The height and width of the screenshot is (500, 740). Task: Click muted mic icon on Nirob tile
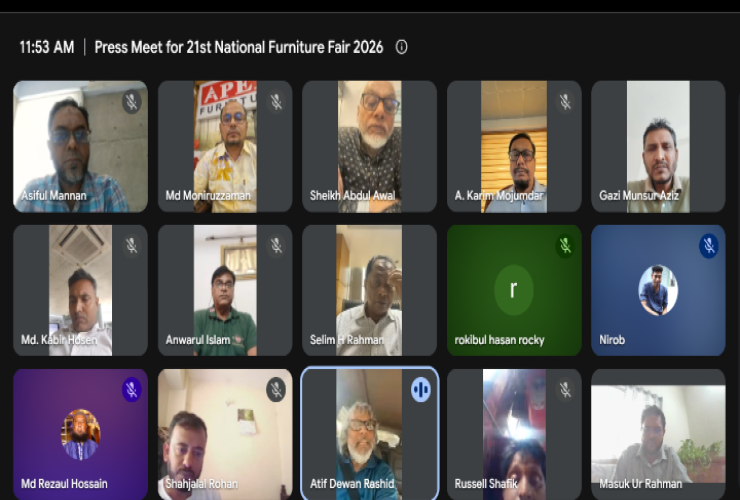[x=709, y=246]
